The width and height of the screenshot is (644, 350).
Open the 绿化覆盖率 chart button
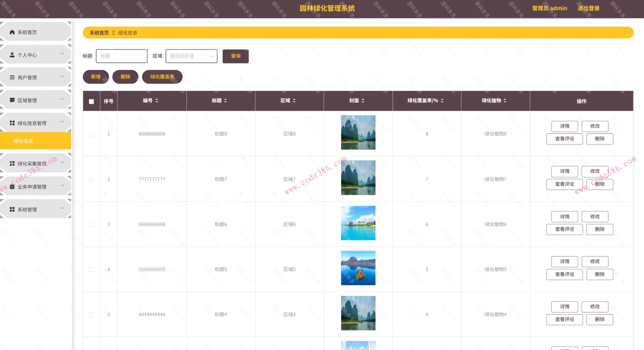point(162,77)
